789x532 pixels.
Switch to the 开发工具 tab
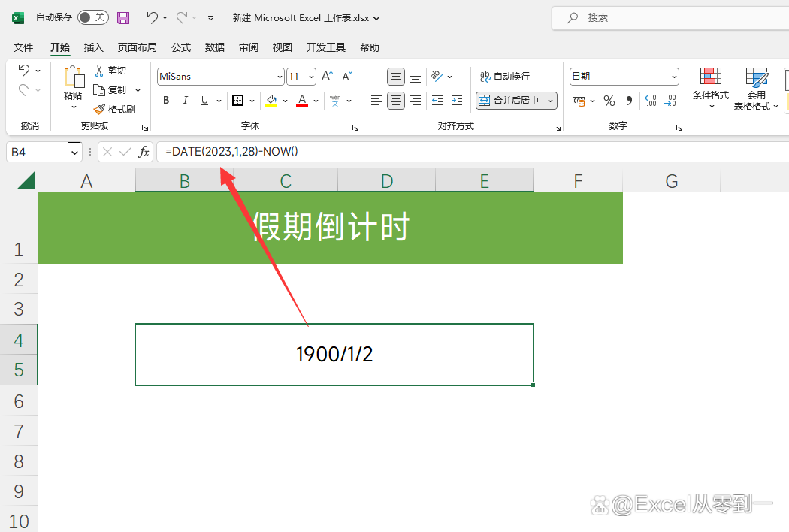[325, 47]
